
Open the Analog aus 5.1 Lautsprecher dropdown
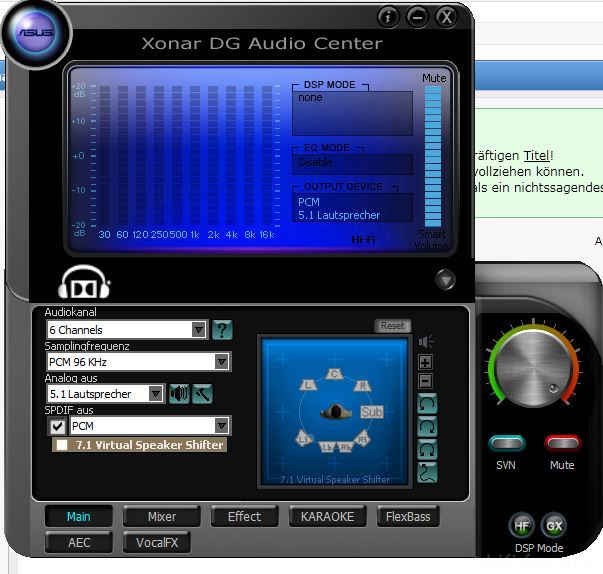click(106, 394)
